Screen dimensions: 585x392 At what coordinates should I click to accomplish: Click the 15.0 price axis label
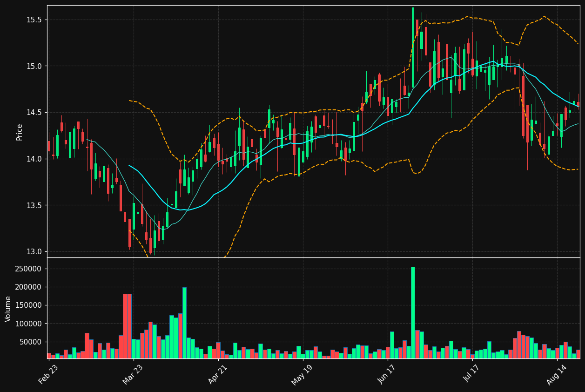[x=34, y=66]
